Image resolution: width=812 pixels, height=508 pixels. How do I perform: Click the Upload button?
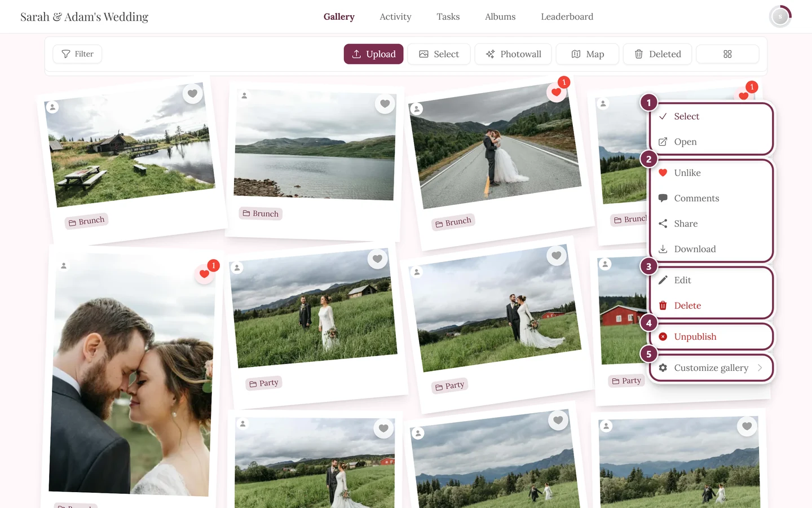pos(373,54)
